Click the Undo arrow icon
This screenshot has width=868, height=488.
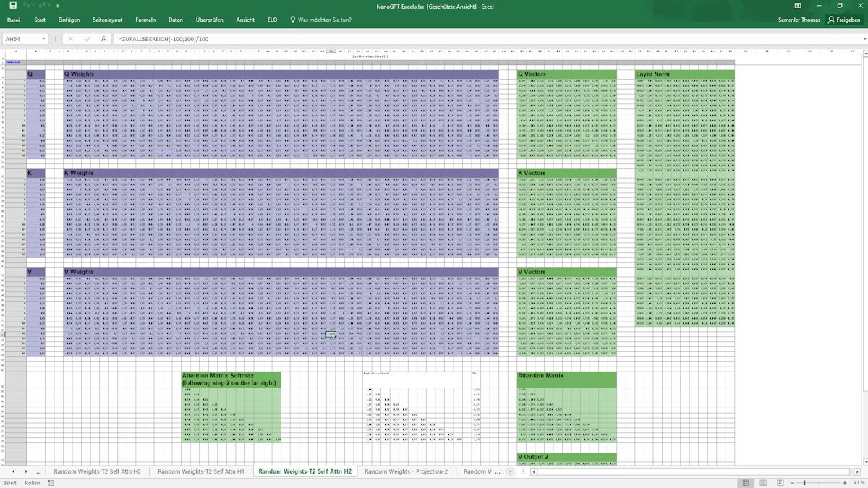[x=26, y=5]
